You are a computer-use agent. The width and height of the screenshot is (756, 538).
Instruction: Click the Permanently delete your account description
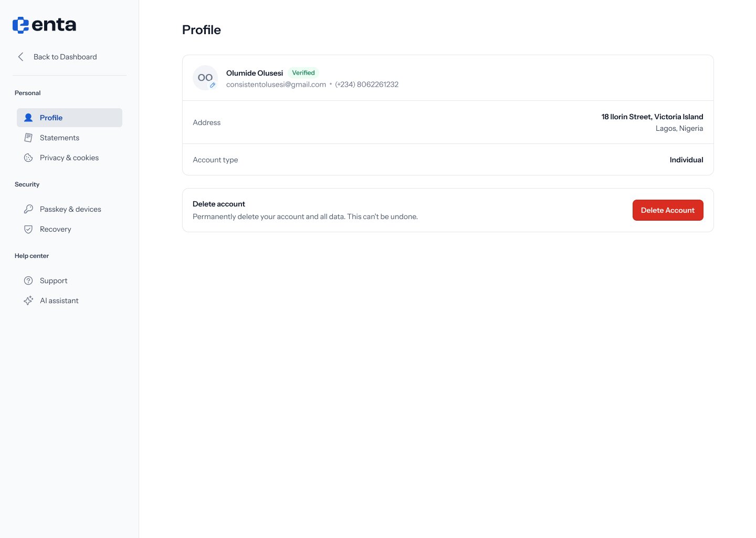(x=305, y=216)
